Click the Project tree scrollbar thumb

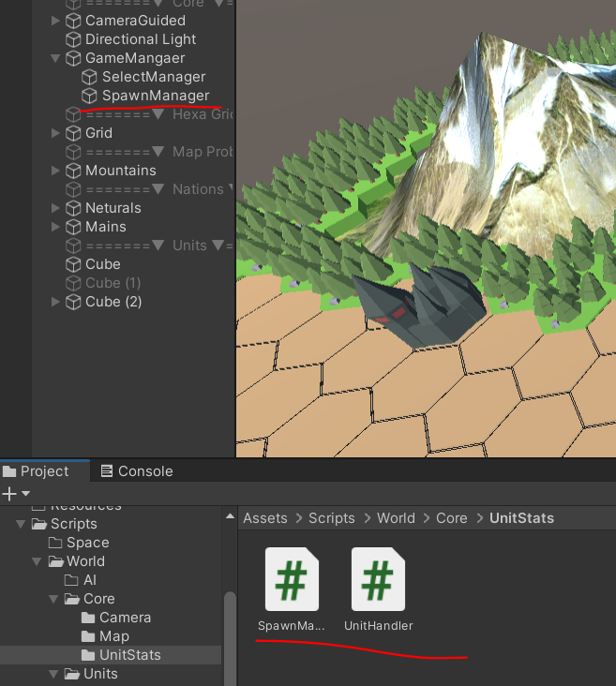pyautogui.click(x=230, y=639)
